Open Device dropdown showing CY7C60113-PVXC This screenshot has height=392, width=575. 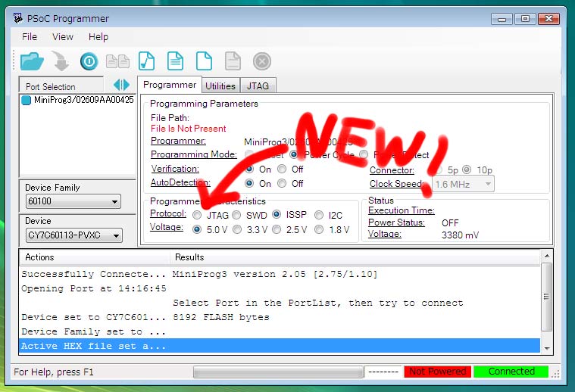click(x=74, y=235)
